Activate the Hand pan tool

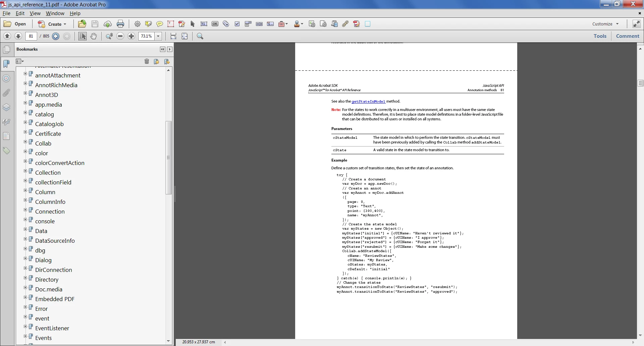(x=94, y=36)
